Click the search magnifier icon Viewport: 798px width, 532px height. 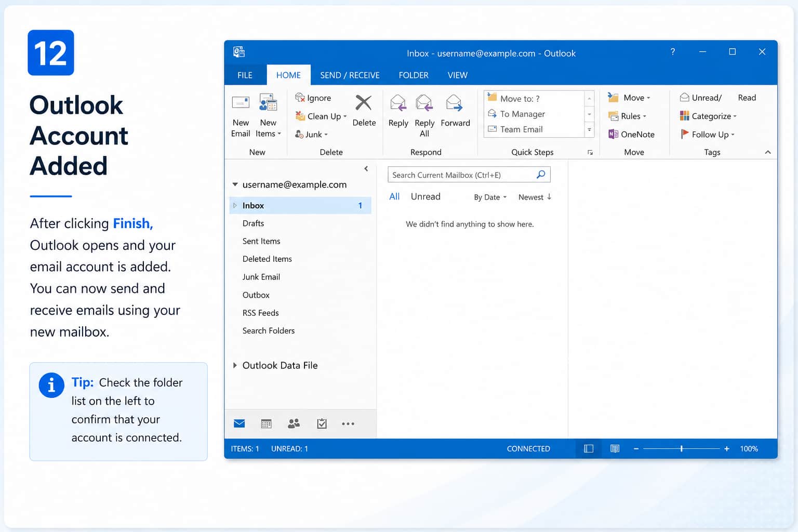(x=541, y=175)
